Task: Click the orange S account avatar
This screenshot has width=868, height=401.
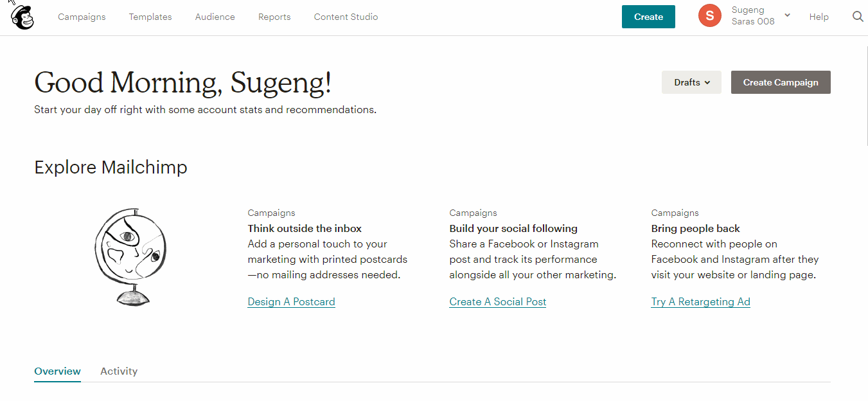Action: point(710,16)
